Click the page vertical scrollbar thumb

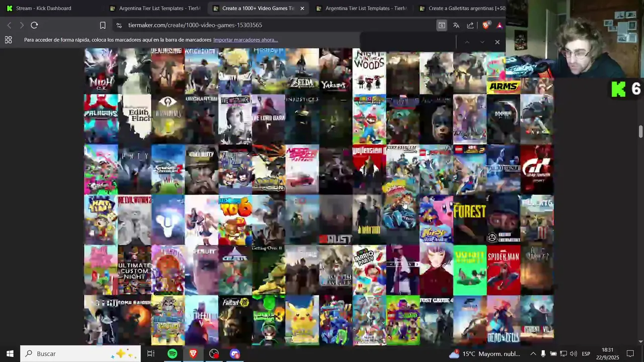pos(640,131)
